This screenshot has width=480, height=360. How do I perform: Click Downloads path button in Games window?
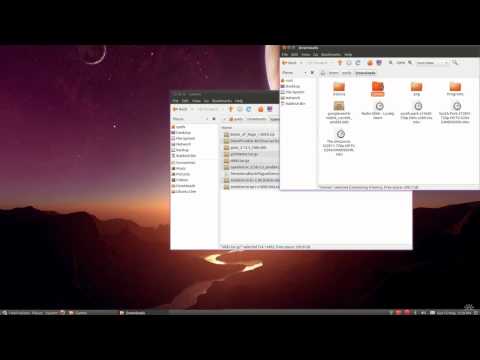click(x=256, y=119)
